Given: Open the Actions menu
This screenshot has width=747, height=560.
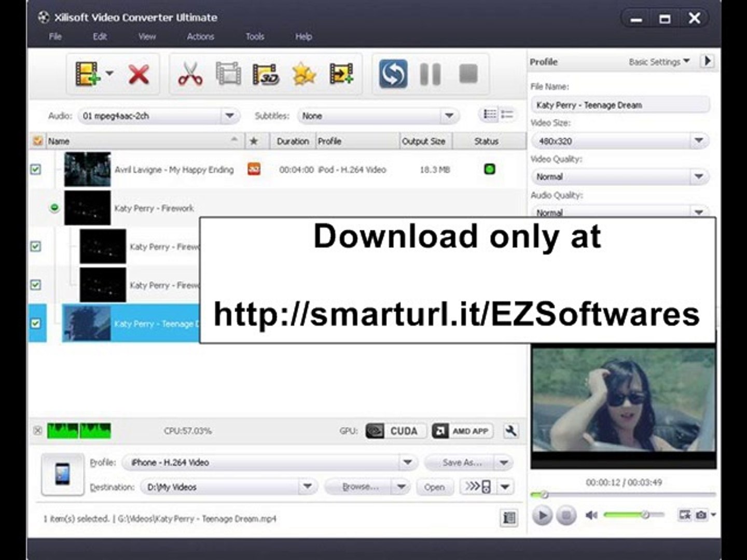Looking at the screenshot, I should [x=200, y=36].
